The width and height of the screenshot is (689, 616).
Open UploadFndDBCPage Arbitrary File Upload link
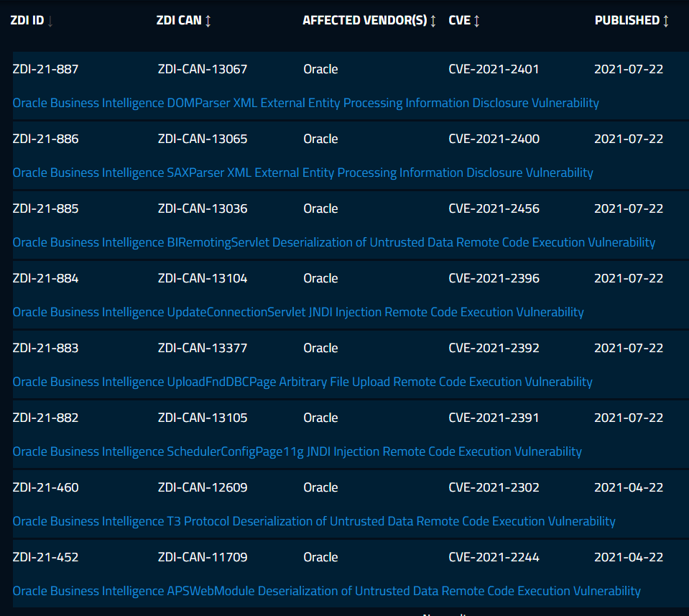(x=302, y=382)
